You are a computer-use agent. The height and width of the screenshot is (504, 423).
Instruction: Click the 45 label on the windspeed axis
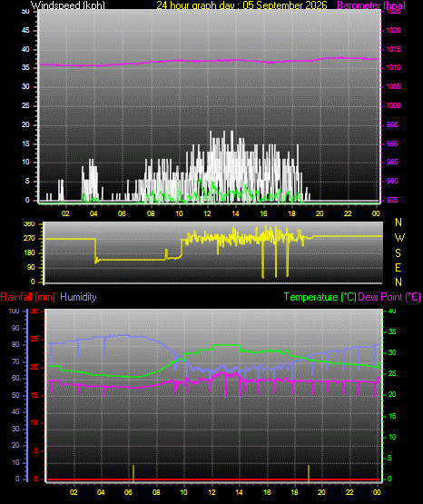pos(25,30)
